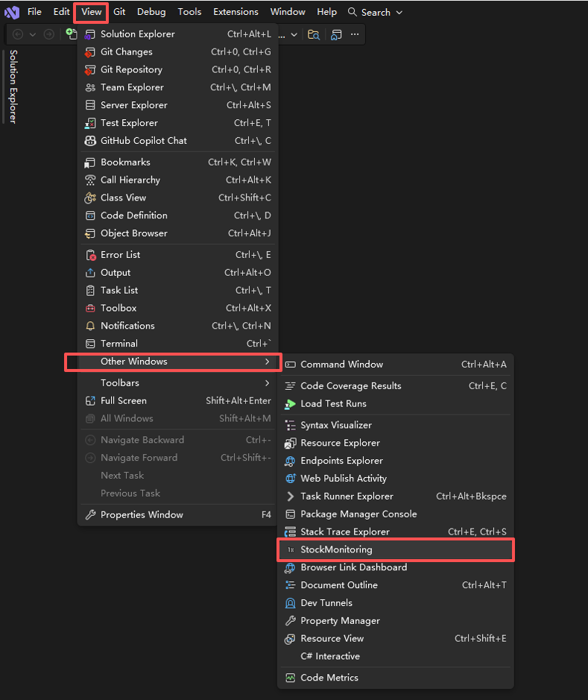Click the toolbar overflow ellipsis button

355,34
